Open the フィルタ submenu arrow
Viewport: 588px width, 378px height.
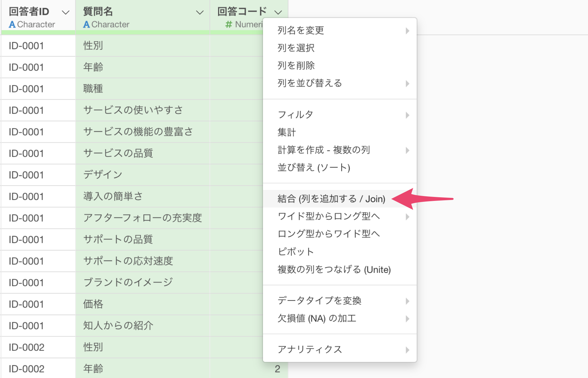(407, 115)
